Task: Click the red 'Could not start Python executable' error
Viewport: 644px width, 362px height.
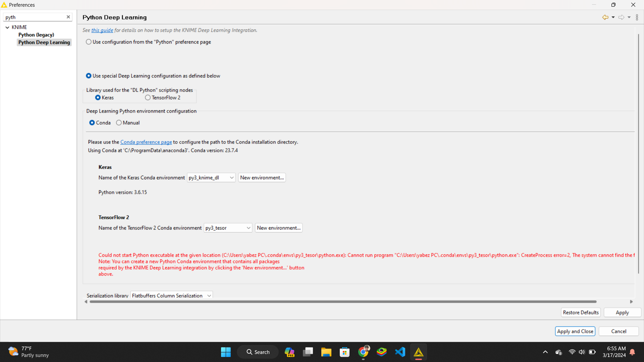Action: (366, 255)
